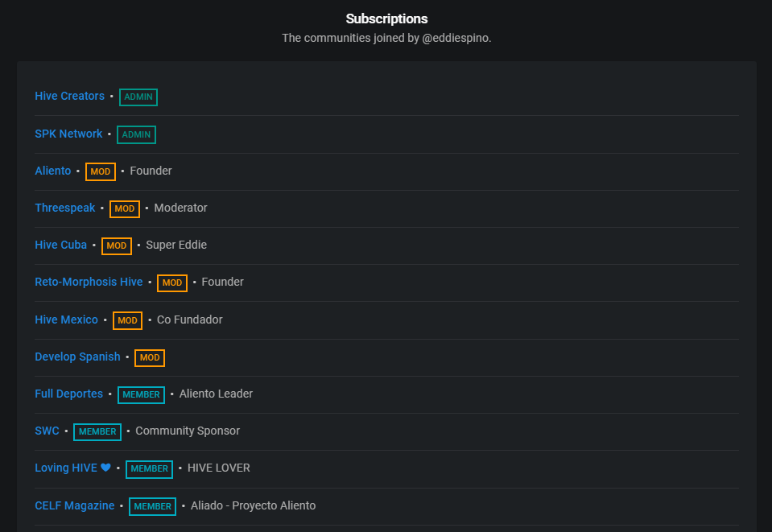Click the ADMIN badge beside Hive Creators
The image size is (772, 532).
(x=138, y=97)
